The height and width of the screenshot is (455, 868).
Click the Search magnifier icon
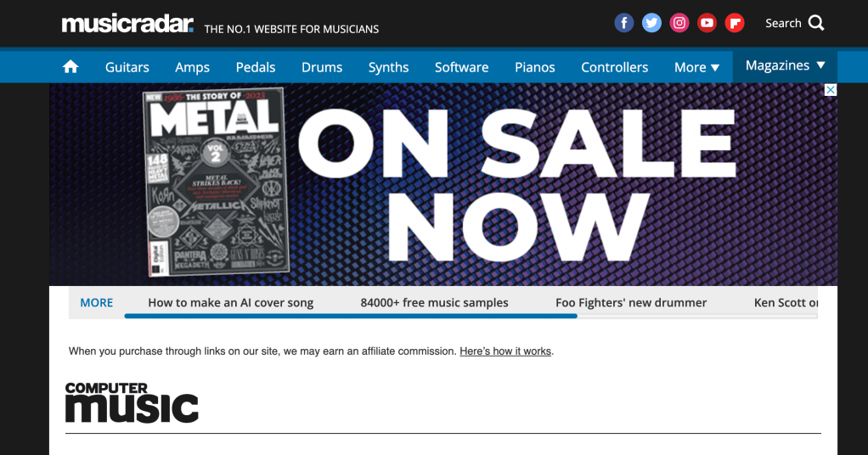click(x=816, y=23)
